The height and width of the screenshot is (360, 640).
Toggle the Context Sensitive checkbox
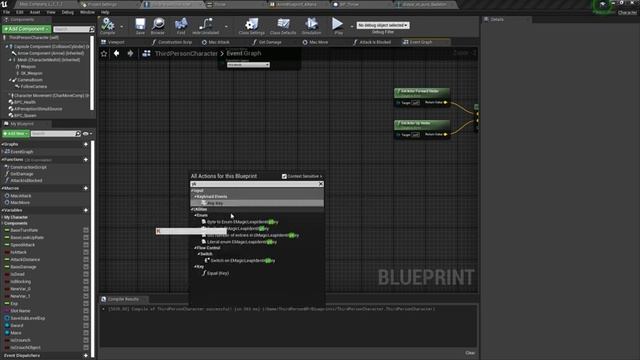284,176
